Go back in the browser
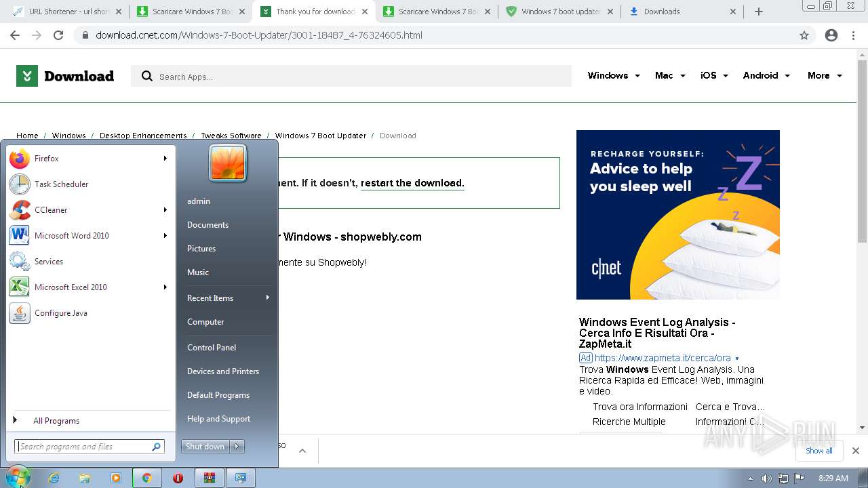 pyautogui.click(x=15, y=35)
